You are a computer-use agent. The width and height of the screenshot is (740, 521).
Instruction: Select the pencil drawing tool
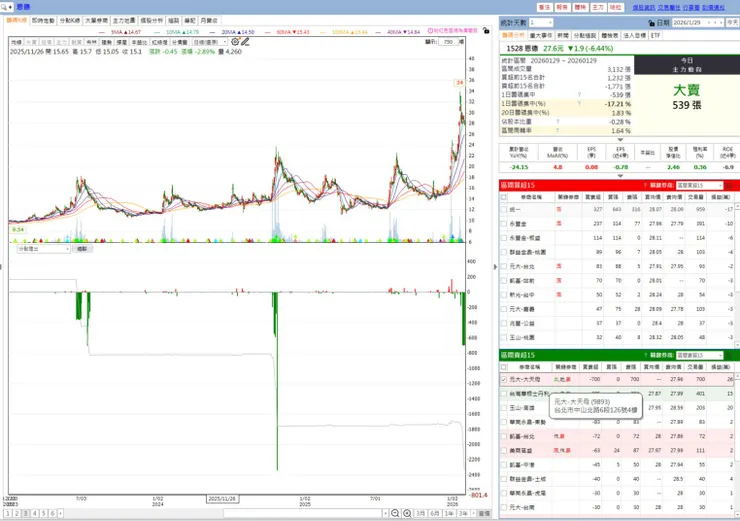245,42
